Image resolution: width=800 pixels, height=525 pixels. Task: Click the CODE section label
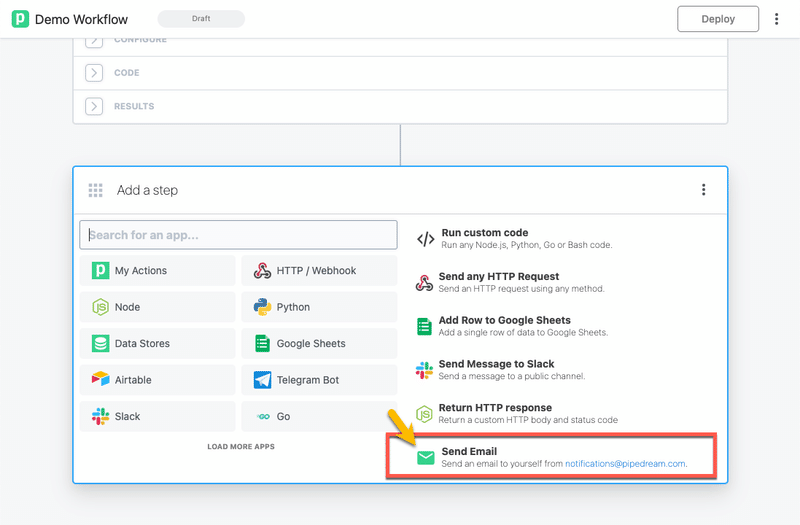(127, 73)
